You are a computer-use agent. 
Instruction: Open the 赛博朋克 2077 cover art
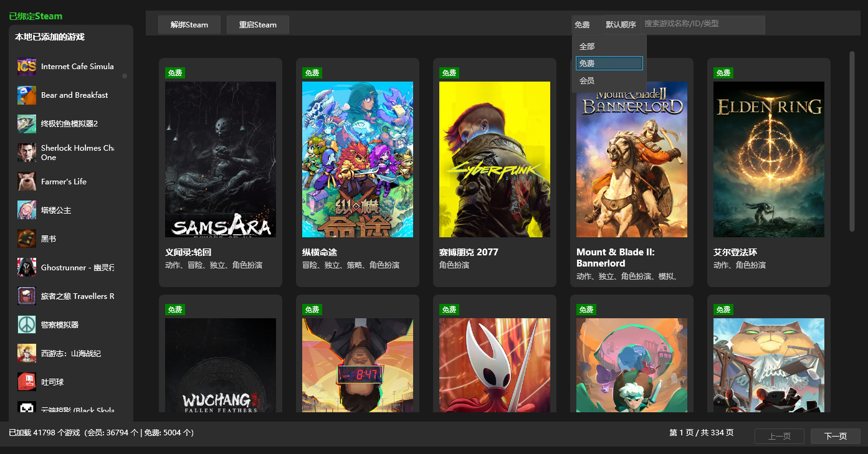point(495,159)
